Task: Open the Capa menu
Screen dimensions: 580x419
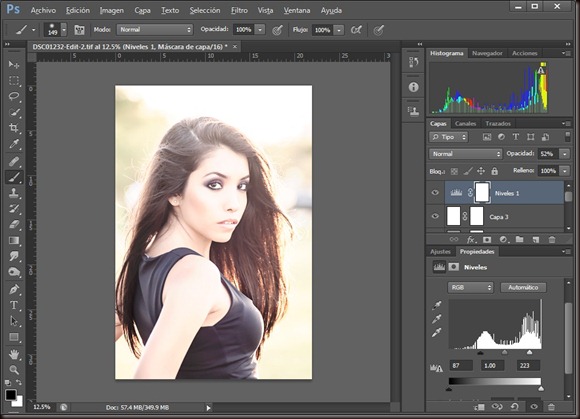Action: coord(142,10)
